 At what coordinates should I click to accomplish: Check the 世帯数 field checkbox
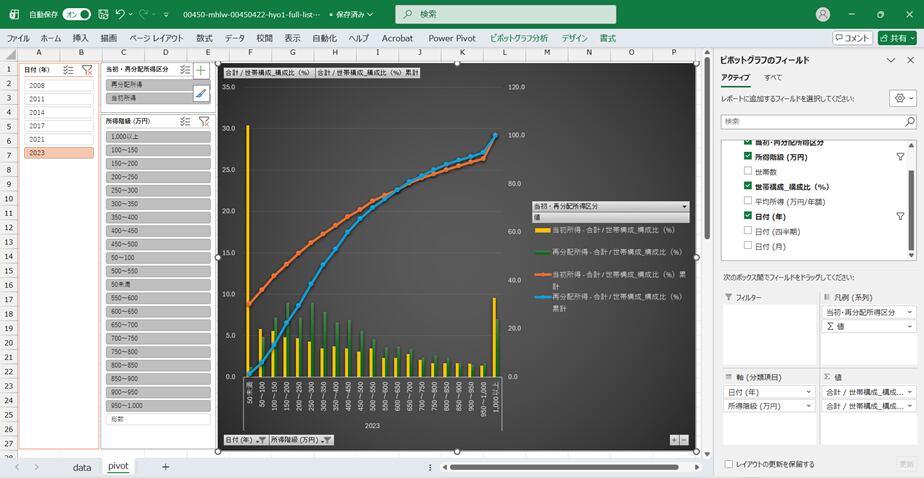coord(747,172)
